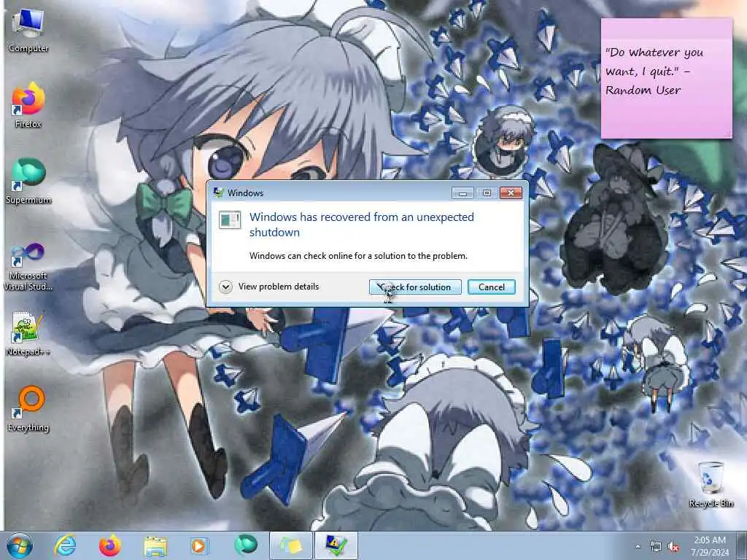Select the Firefox desktop shortcut

click(28, 105)
